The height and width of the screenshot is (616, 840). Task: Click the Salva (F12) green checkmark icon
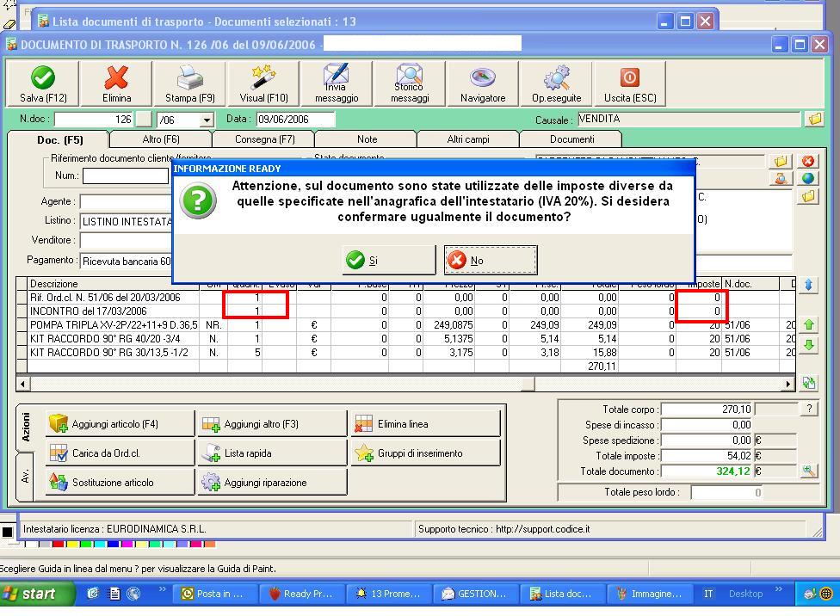43,77
